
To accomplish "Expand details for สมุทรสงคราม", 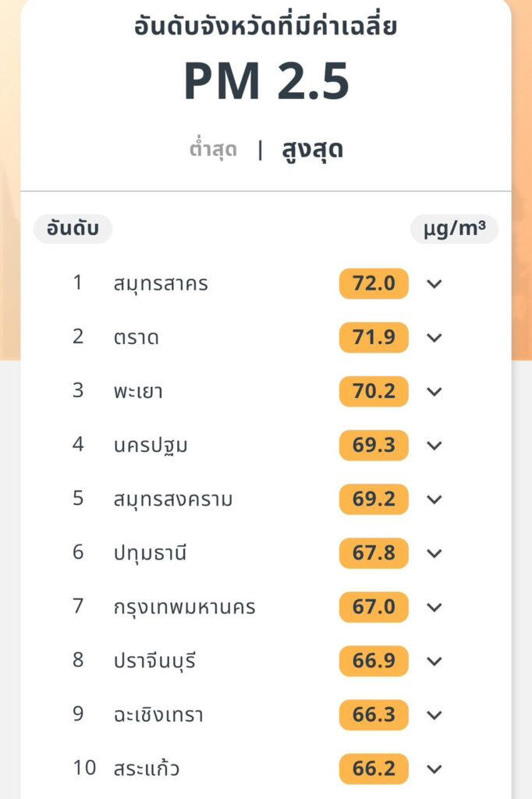I will (434, 499).
